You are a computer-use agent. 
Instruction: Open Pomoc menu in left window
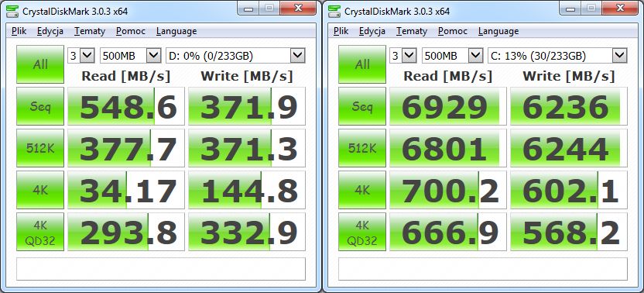coord(131,31)
